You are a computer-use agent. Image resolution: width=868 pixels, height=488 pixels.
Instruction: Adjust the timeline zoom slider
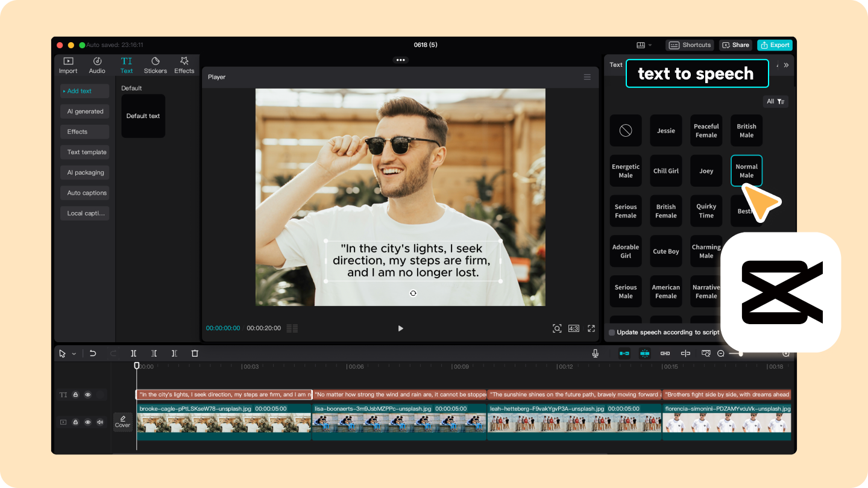tap(741, 354)
